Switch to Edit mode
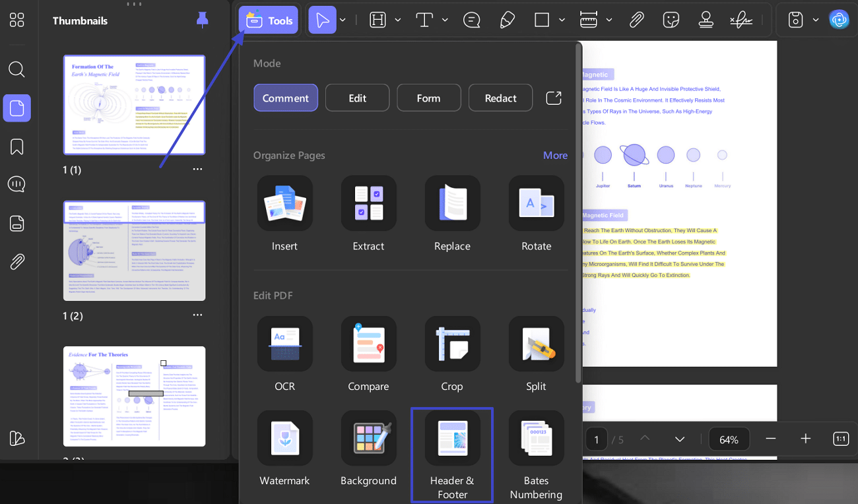Viewport: 858px width, 504px height. [x=357, y=98]
